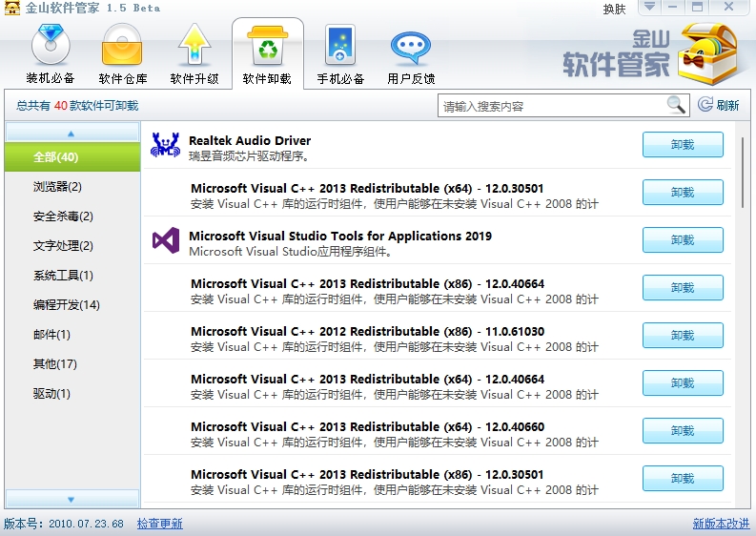756x536 pixels.
Task: Click the magnifier search icon
Action: coord(676,105)
